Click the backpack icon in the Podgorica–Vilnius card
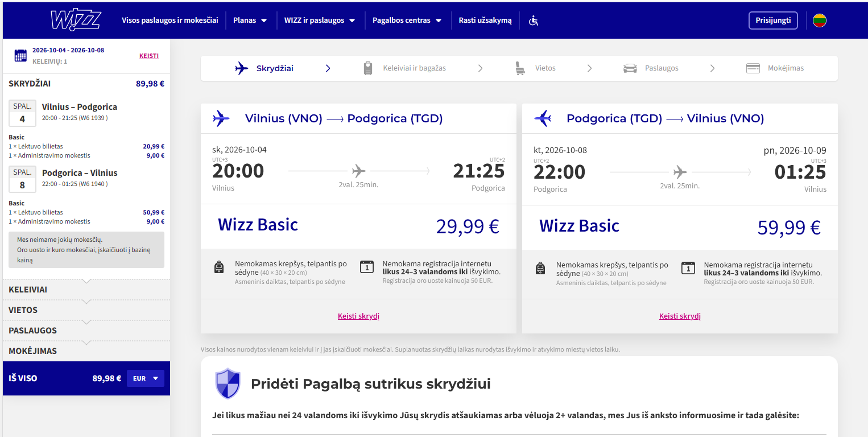Image resolution: width=868 pixels, height=437 pixels. pyautogui.click(x=540, y=267)
